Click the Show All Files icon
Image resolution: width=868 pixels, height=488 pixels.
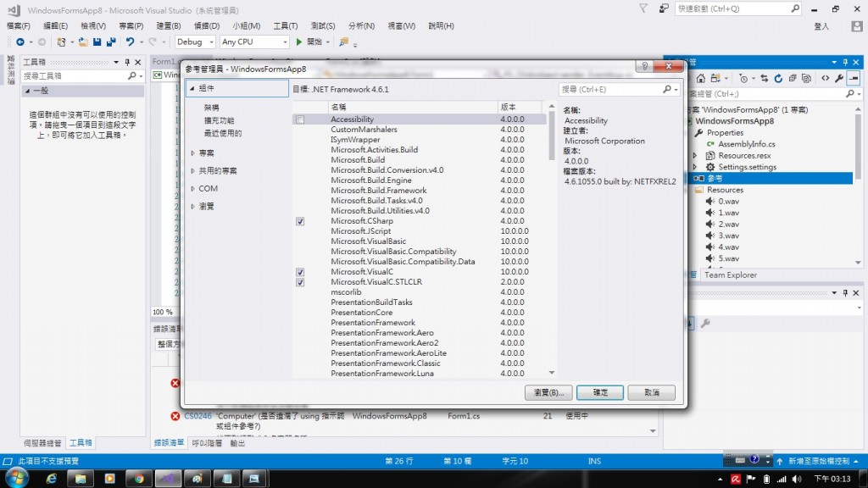(x=807, y=79)
